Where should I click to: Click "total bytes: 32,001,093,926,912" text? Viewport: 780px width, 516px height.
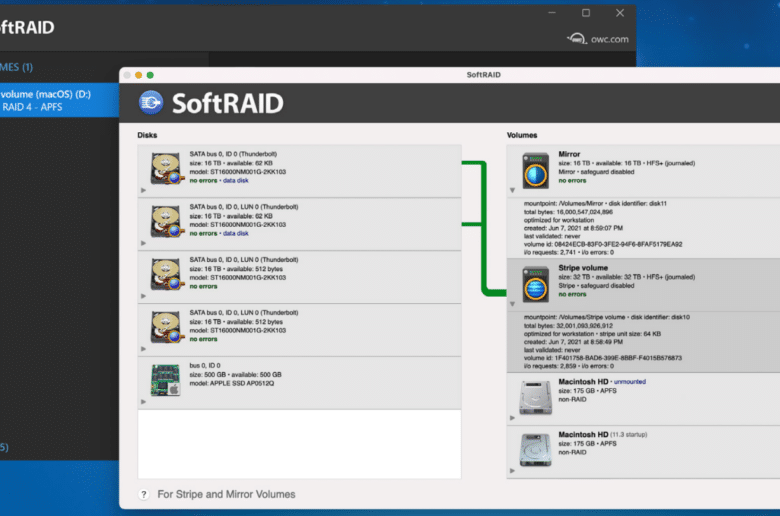pos(568,325)
